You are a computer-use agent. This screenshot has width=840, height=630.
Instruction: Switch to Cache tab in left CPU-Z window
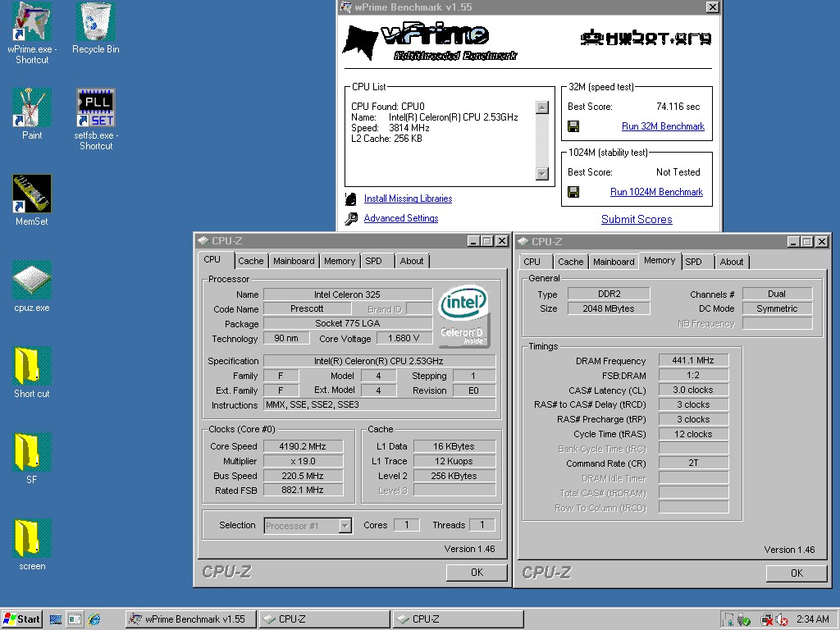pyautogui.click(x=251, y=261)
